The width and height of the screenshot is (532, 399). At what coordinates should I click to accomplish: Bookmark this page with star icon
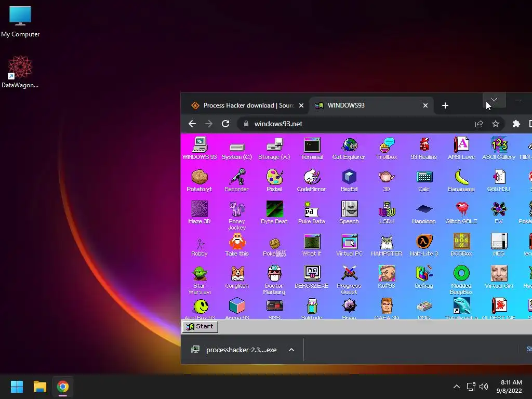pos(495,124)
